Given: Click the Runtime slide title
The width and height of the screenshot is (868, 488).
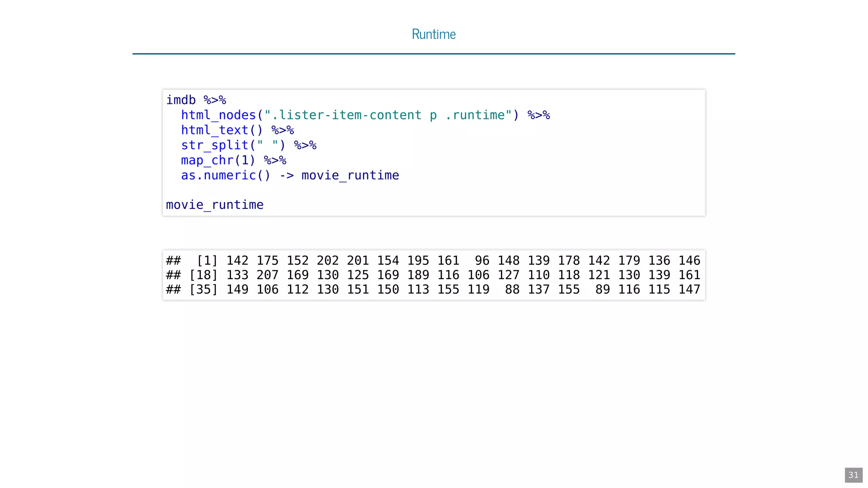Looking at the screenshot, I should (x=434, y=34).
